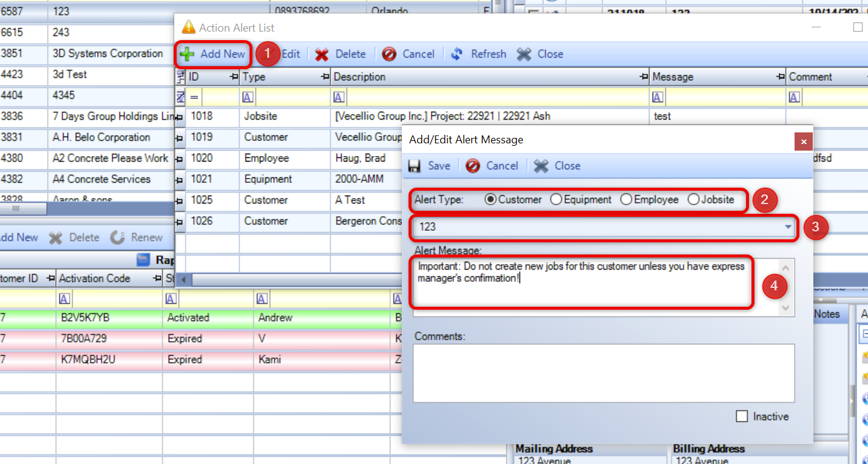Open filter operator icon under Type column
868x464 pixels.
(248, 97)
